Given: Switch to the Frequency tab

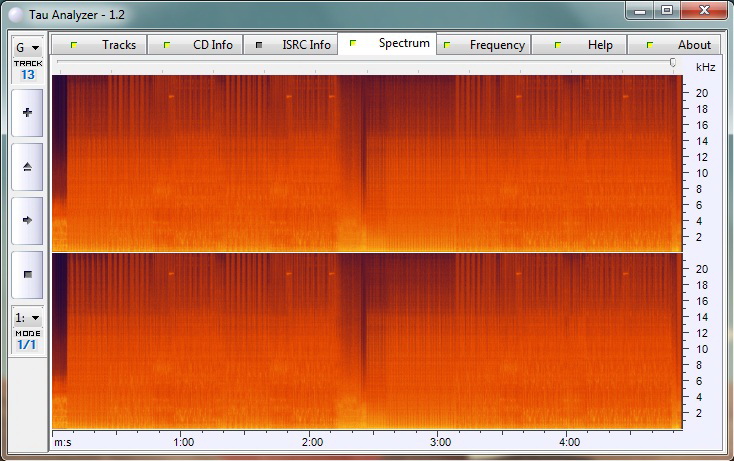Looking at the screenshot, I should click(484, 45).
